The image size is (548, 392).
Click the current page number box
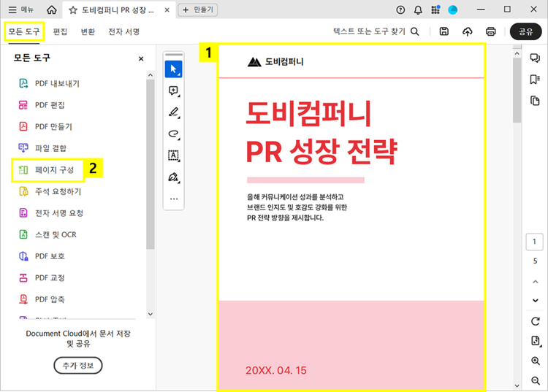534,242
